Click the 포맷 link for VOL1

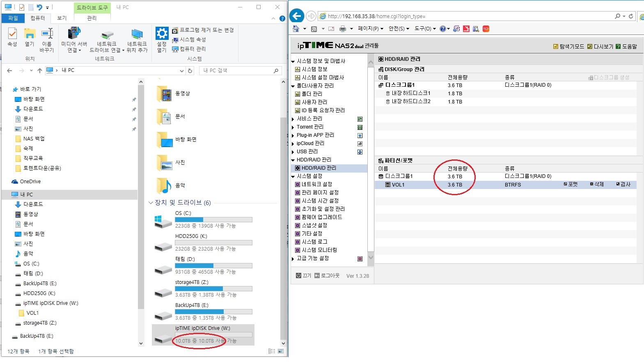click(571, 184)
